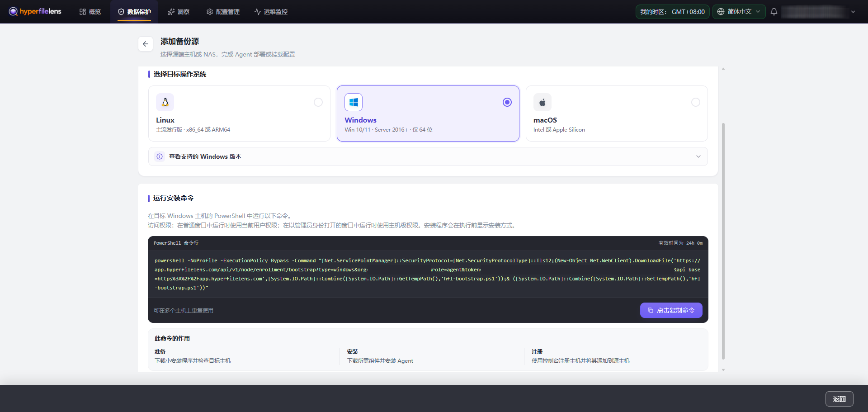Click the scroll up arrow
This screenshot has width=868, height=412.
point(723,69)
